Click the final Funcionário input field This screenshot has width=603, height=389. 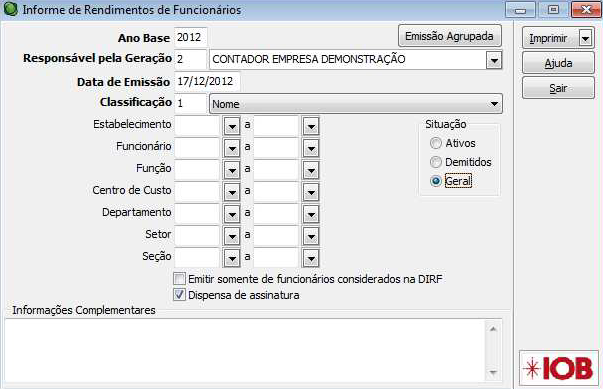pos(277,148)
